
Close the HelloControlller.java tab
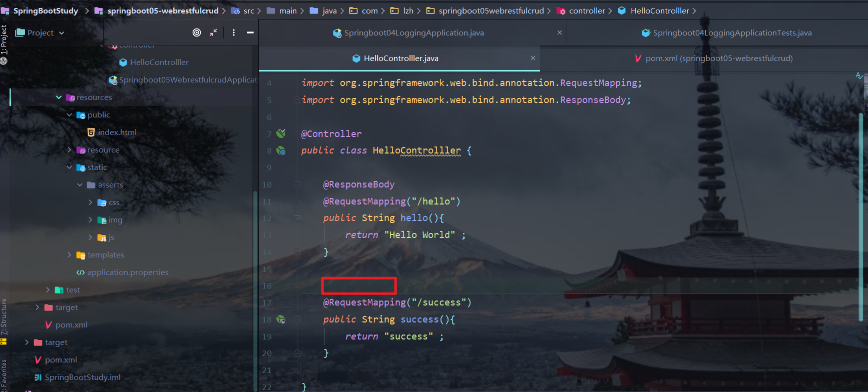coord(533,58)
